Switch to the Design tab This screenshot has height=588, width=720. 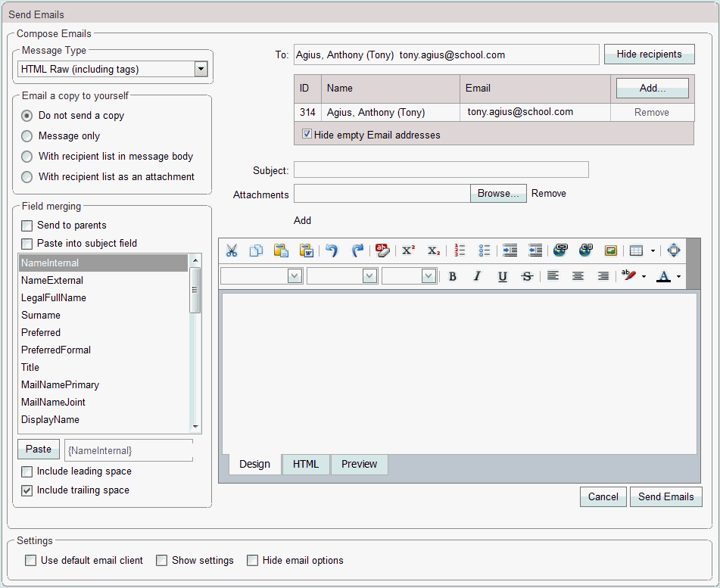(255, 464)
